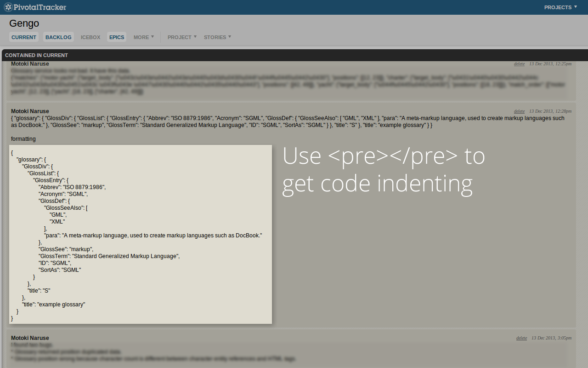Delete the 12:25pm comment
588x368 pixels.
pos(519,63)
